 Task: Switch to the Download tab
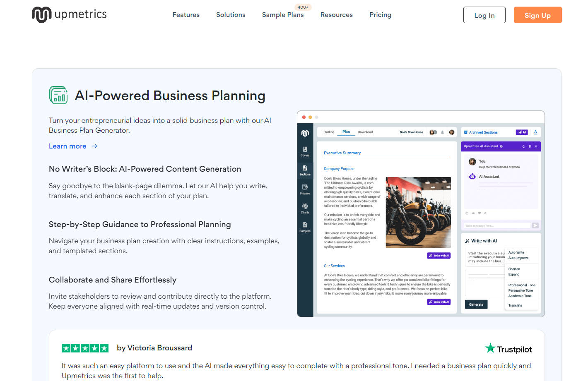[365, 132]
